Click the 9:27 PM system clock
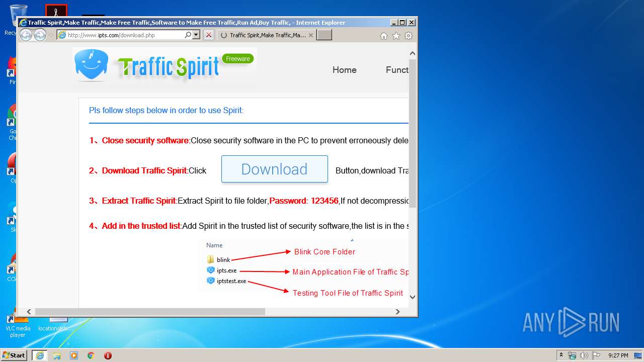 pos(618,355)
